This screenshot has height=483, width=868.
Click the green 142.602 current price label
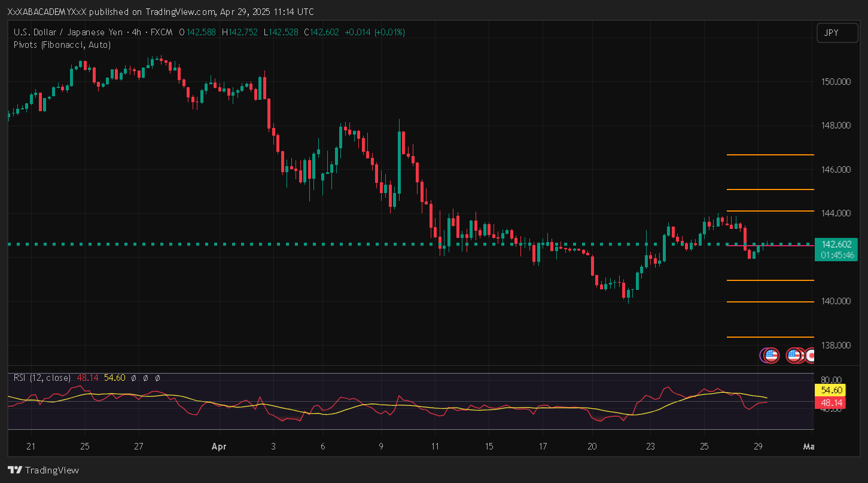pyautogui.click(x=836, y=244)
